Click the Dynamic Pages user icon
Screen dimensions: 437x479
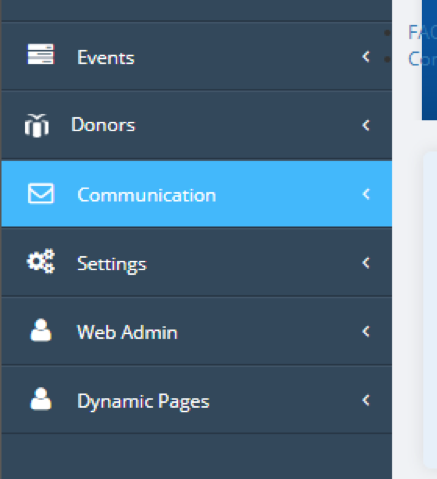click(41, 399)
